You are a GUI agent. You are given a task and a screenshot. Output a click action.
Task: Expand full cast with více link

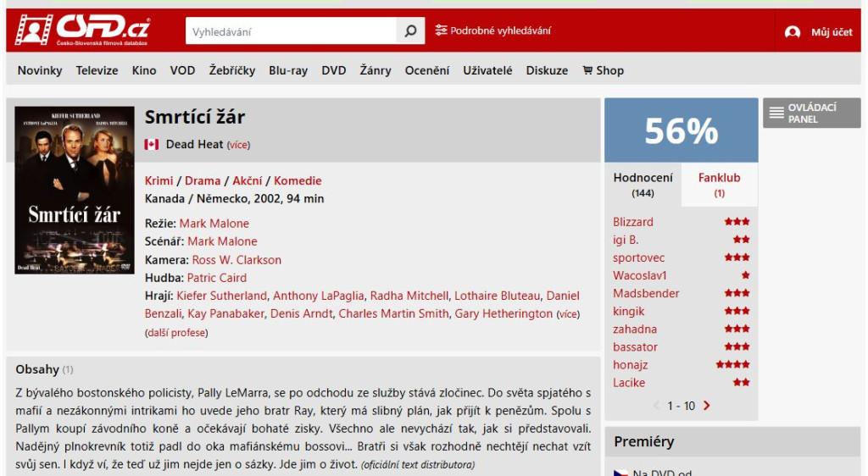click(x=568, y=314)
